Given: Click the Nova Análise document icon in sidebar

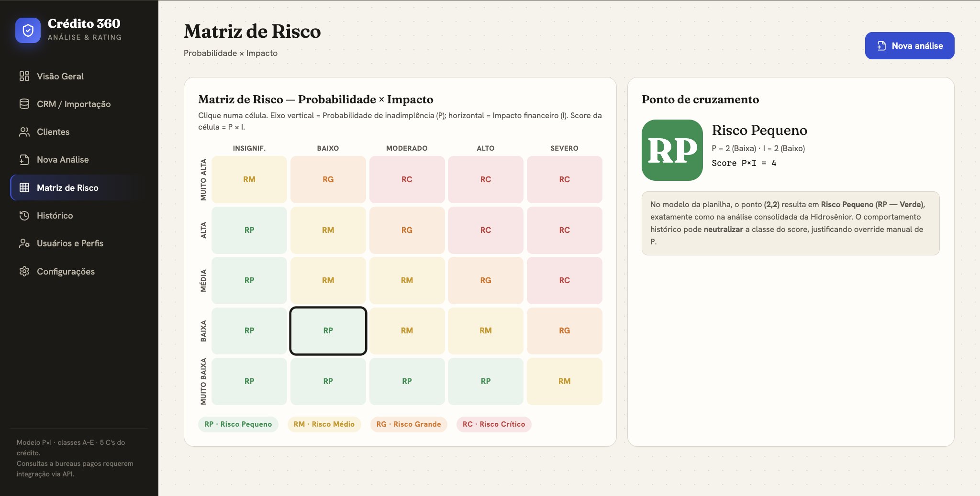Looking at the screenshot, I should click(x=24, y=159).
